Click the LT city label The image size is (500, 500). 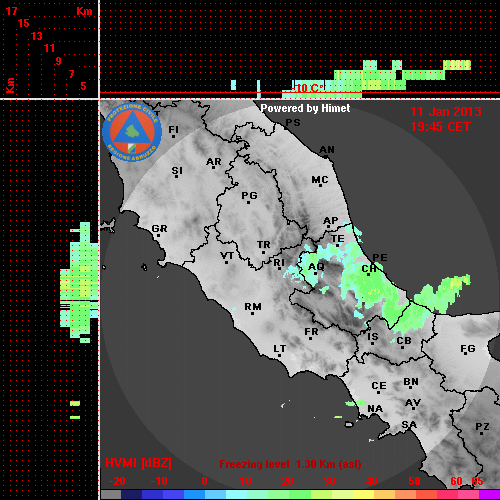tap(279, 349)
